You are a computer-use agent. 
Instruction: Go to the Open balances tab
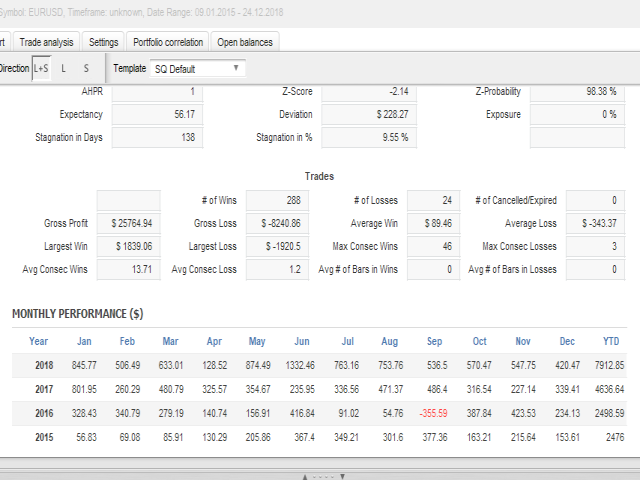point(244,42)
